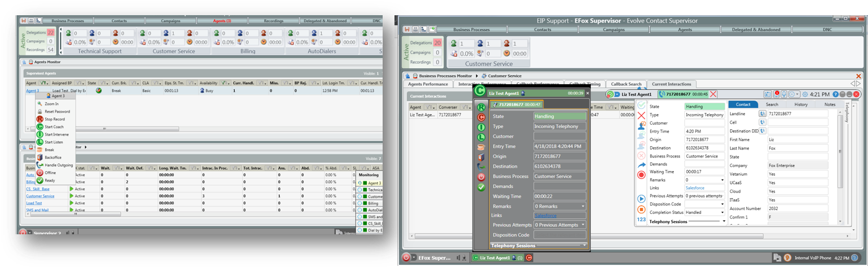Viewport: 868px width, 267px height.
Task: Click Salesforce link in white interaction panel
Action: click(695, 188)
